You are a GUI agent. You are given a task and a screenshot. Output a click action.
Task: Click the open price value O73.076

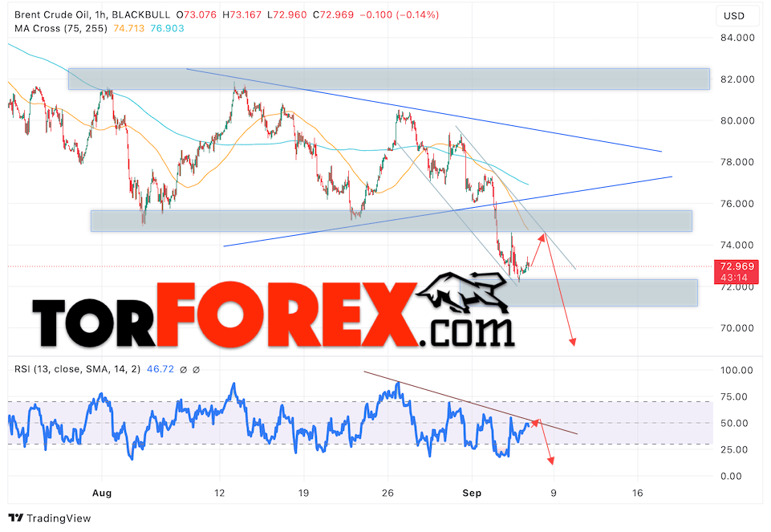[x=197, y=14]
